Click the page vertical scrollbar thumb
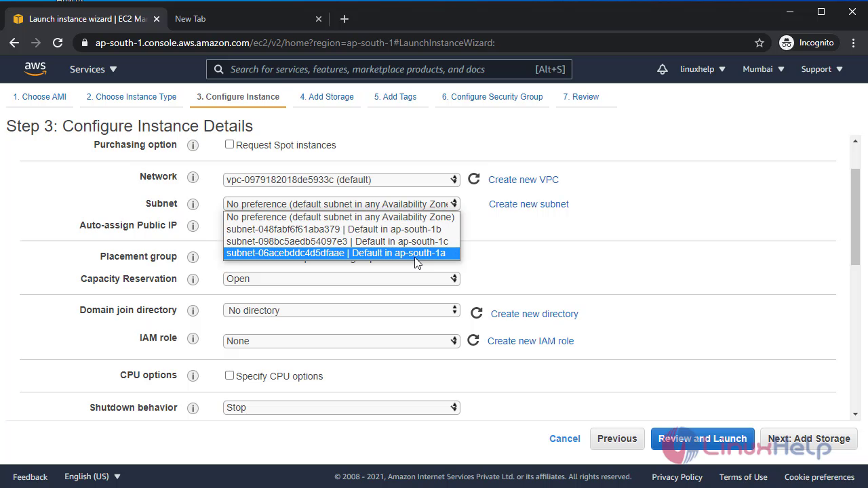Image resolution: width=868 pixels, height=488 pixels. click(x=855, y=217)
